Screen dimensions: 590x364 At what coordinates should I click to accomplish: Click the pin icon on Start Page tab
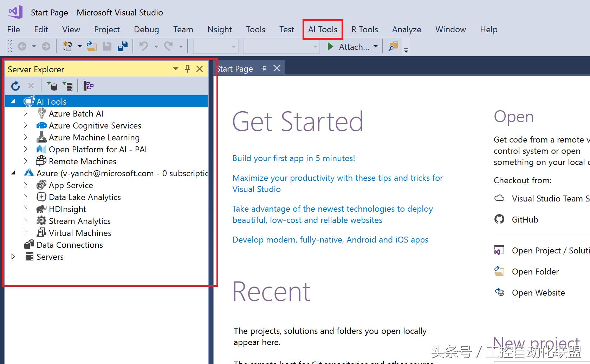click(264, 68)
